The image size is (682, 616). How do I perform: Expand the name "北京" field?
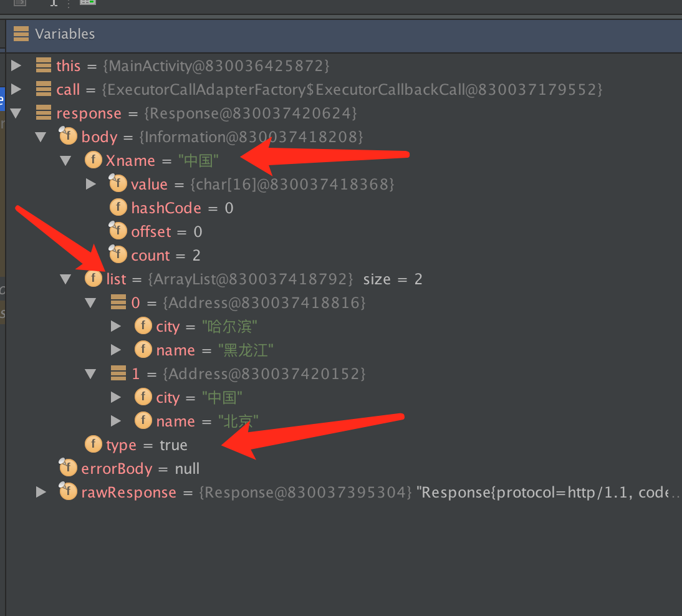[116, 421]
